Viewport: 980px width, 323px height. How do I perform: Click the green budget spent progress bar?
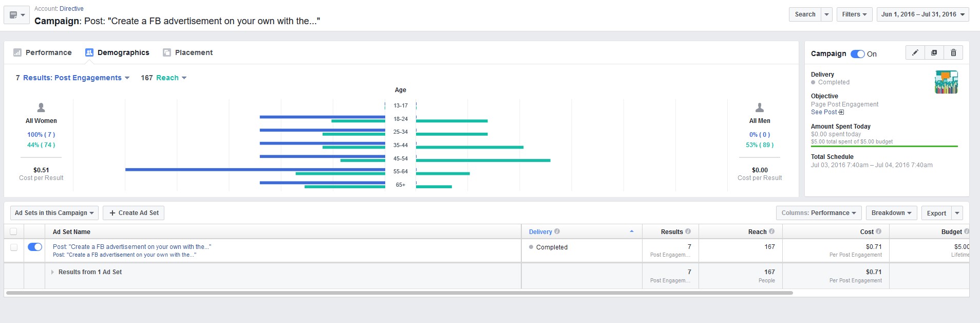click(884, 147)
